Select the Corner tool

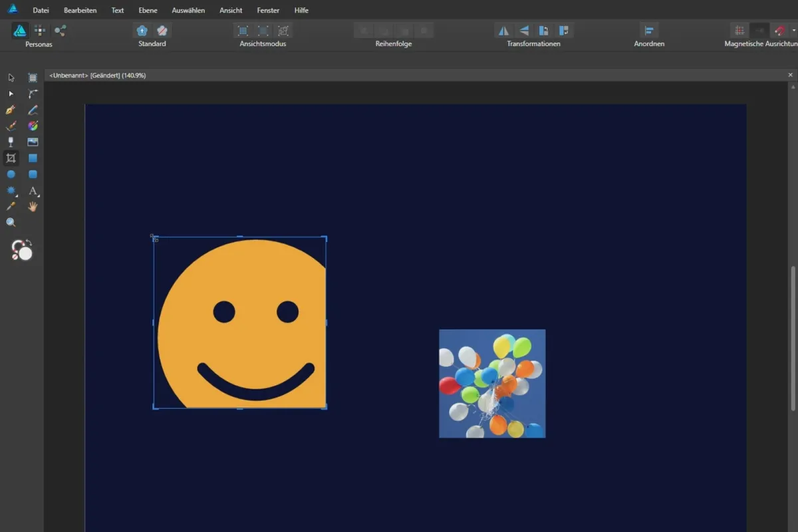(x=33, y=94)
